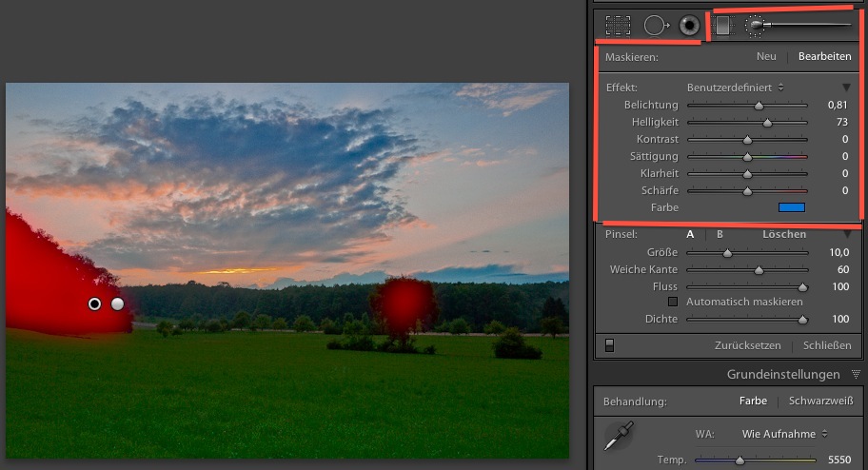
Task: Toggle the brush panel on/off switch
Action: (x=609, y=345)
